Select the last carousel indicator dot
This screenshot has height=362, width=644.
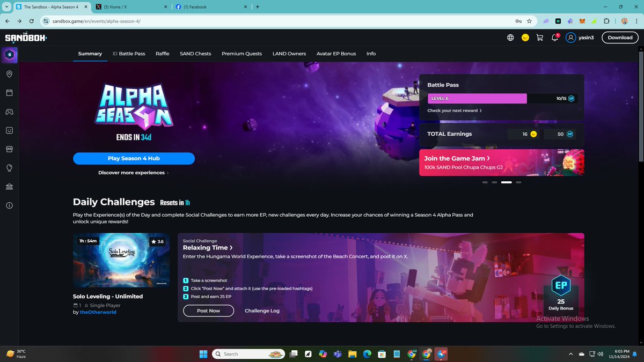tap(518, 182)
